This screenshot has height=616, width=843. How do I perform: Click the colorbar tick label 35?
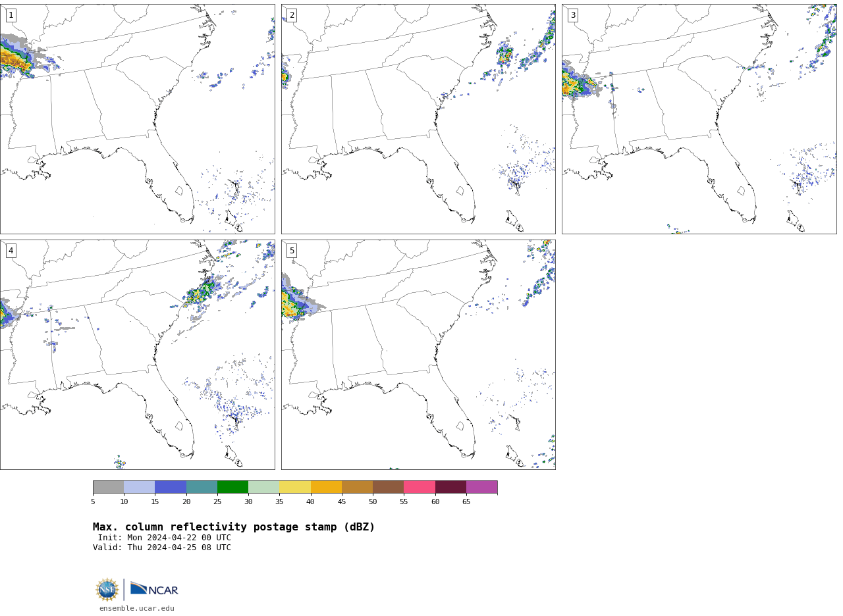coord(279,502)
